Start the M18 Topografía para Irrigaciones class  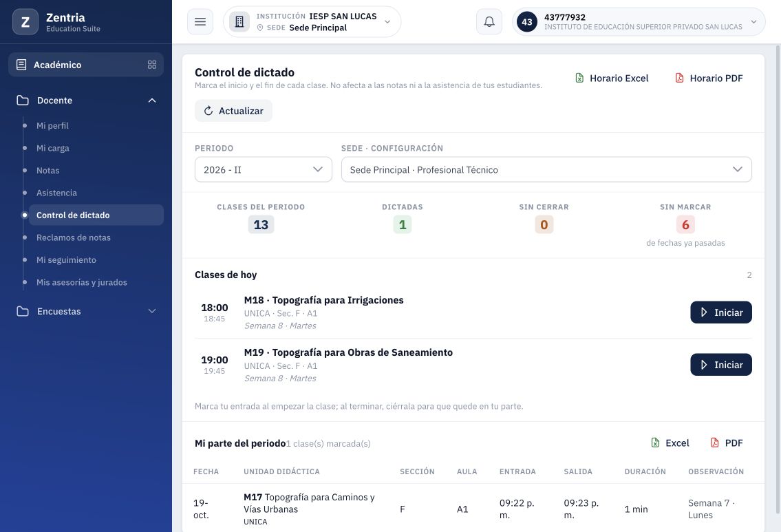[x=720, y=312]
